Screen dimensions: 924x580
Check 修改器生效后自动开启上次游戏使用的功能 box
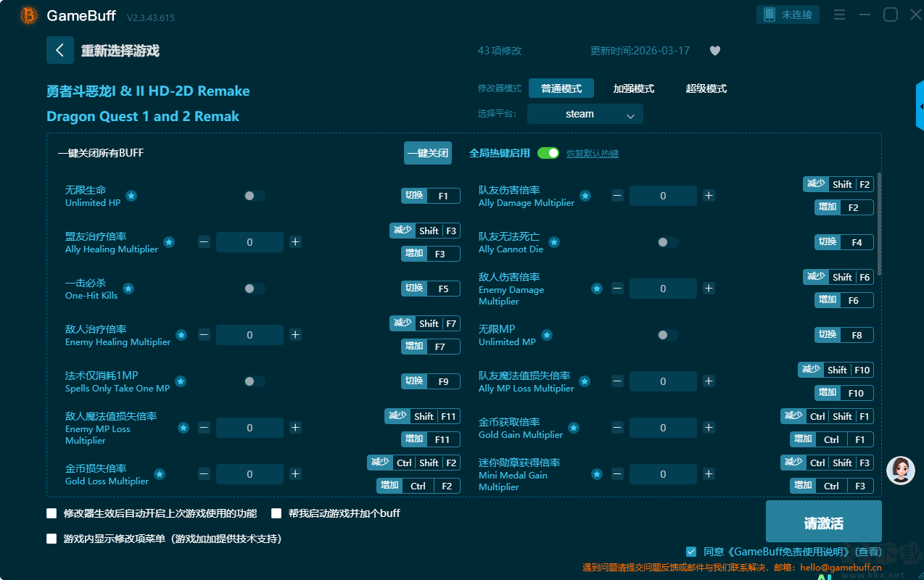51,513
